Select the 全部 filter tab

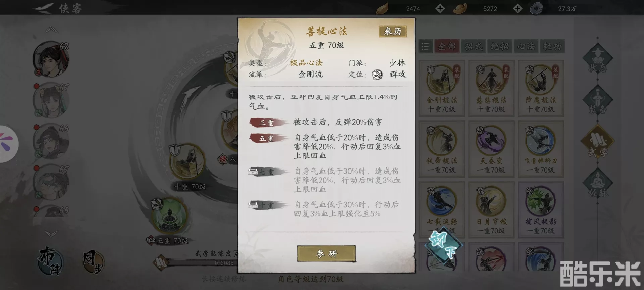(x=447, y=46)
